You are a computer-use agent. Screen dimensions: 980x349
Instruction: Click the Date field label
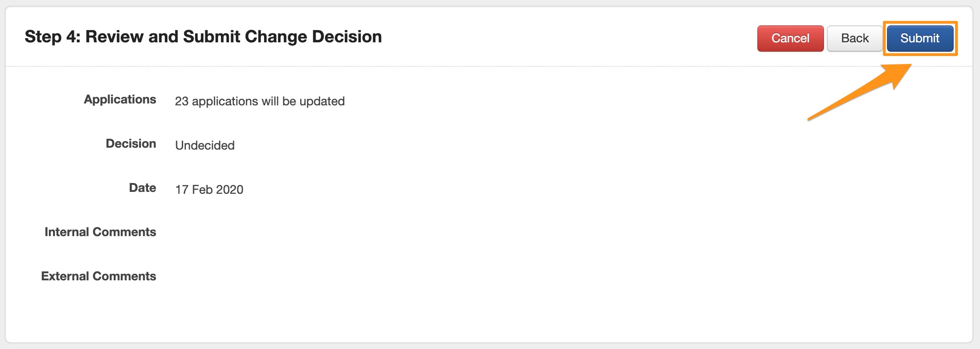pos(142,188)
